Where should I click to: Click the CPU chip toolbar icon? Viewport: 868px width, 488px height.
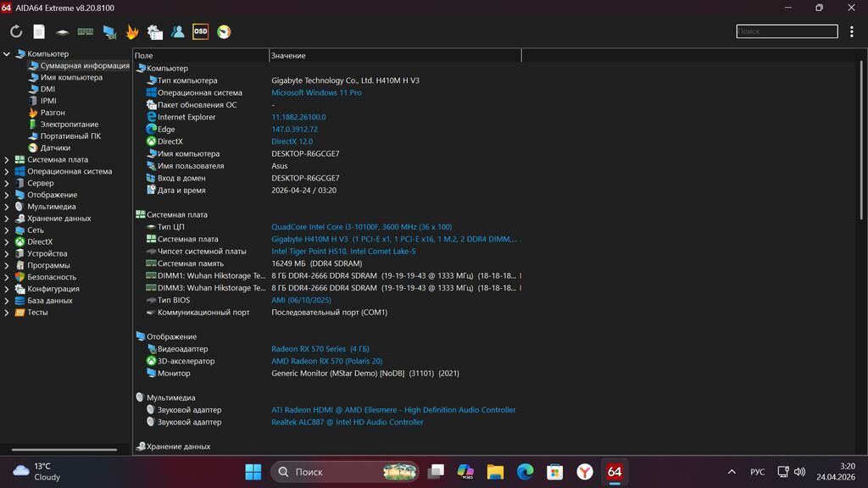coord(62,32)
